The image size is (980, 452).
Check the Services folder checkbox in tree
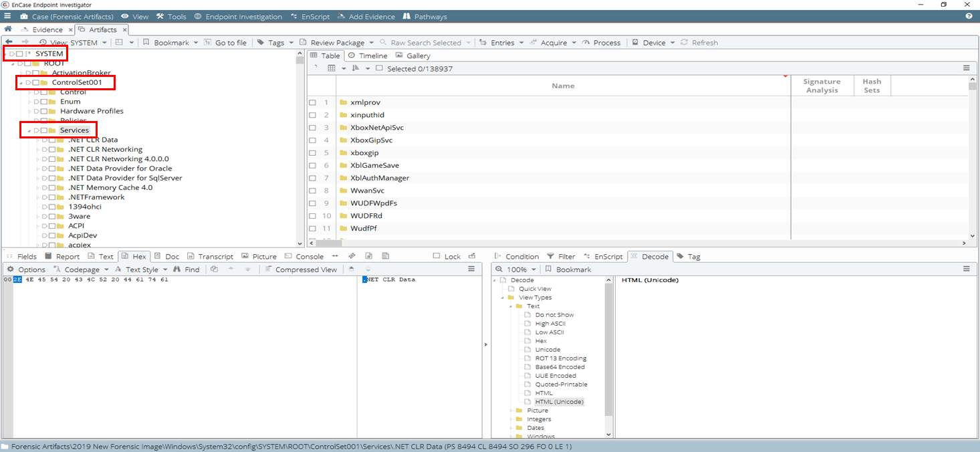[x=43, y=130]
